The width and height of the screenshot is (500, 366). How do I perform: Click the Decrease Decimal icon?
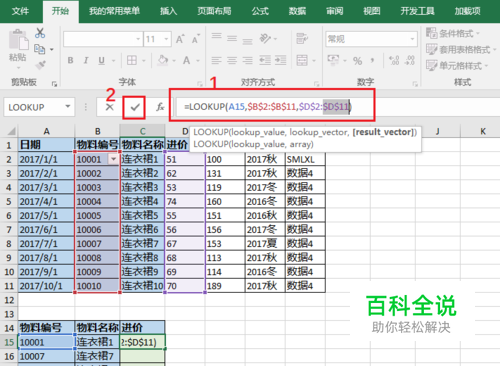410,60
